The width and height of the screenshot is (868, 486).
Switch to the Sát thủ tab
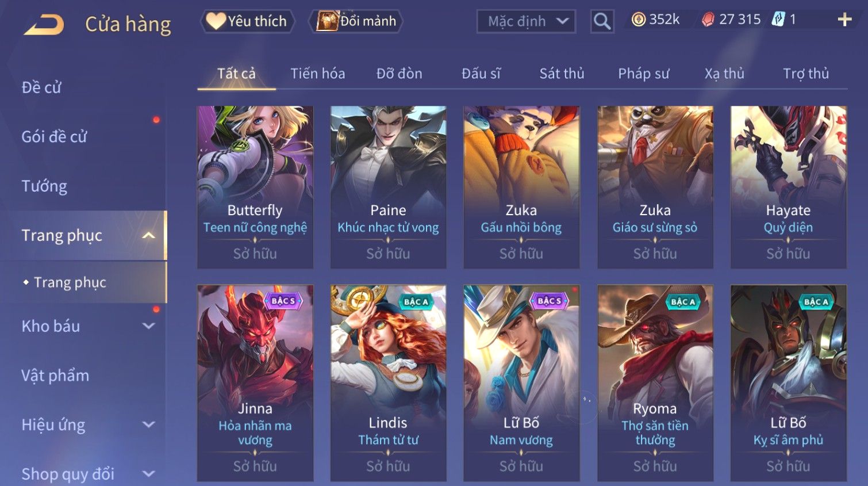point(562,74)
